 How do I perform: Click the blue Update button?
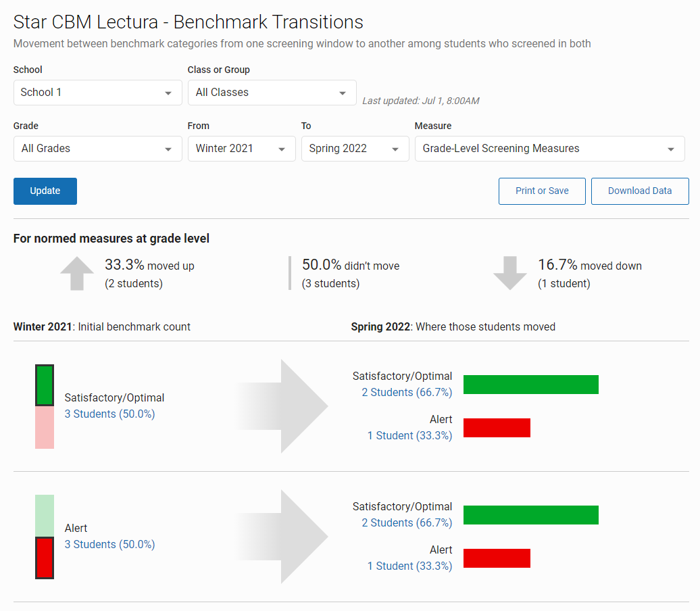(45, 191)
